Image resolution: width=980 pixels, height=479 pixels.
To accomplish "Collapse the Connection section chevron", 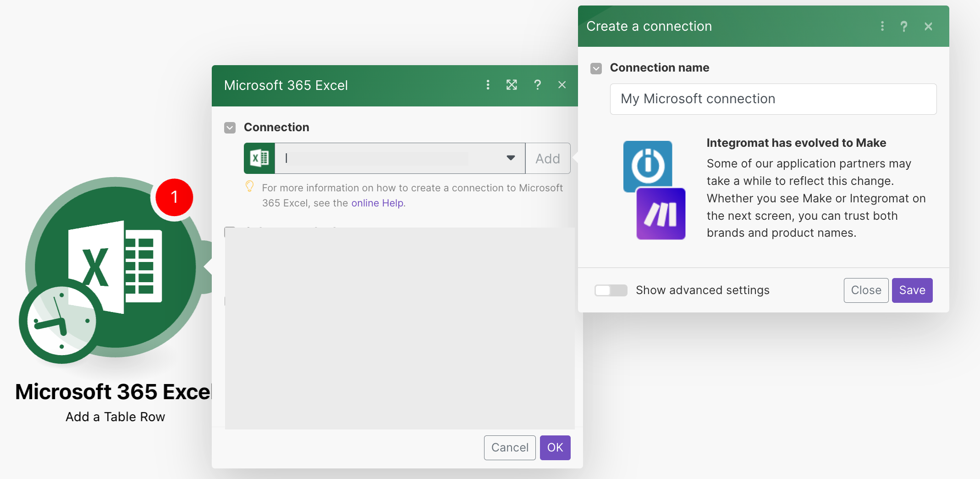I will (230, 128).
